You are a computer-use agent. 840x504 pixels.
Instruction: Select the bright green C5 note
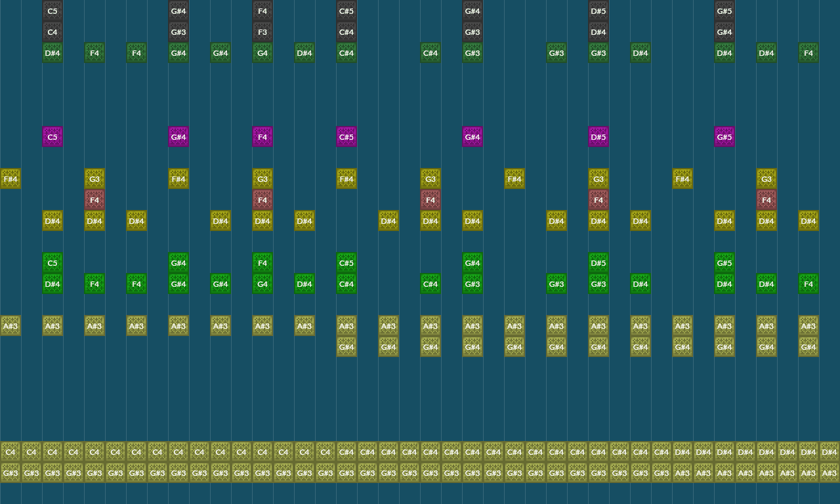click(x=52, y=263)
